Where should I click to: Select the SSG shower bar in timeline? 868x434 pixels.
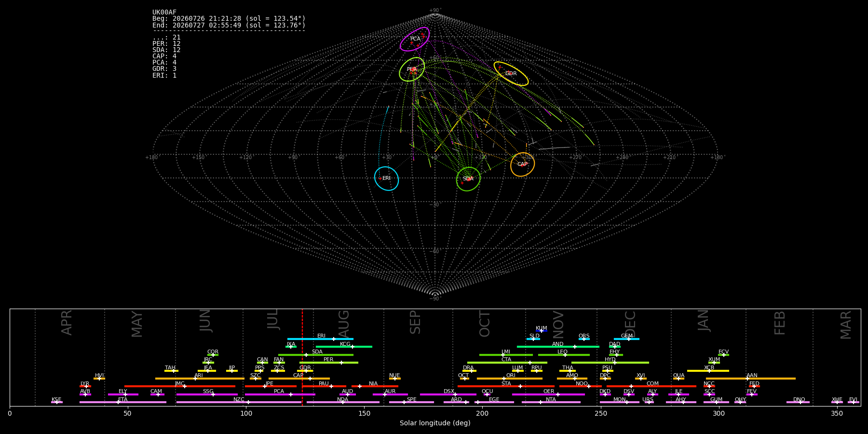click(x=207, y=394)
